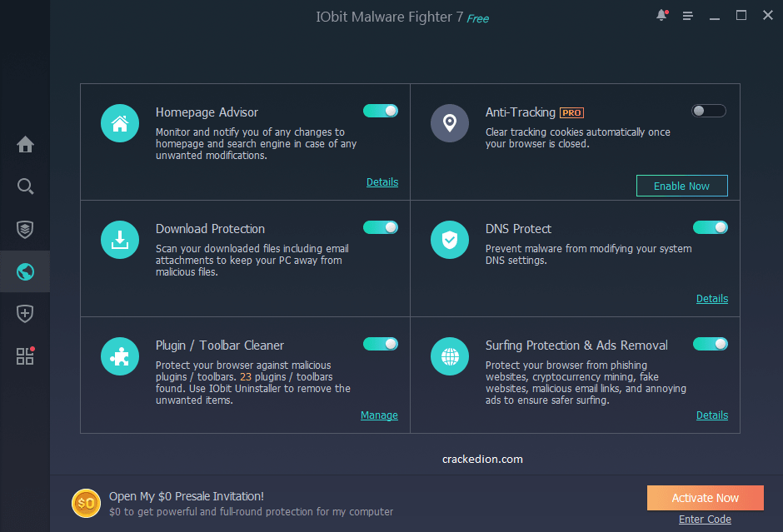Click the Surfing Protection globe icon

pos(450,356)
